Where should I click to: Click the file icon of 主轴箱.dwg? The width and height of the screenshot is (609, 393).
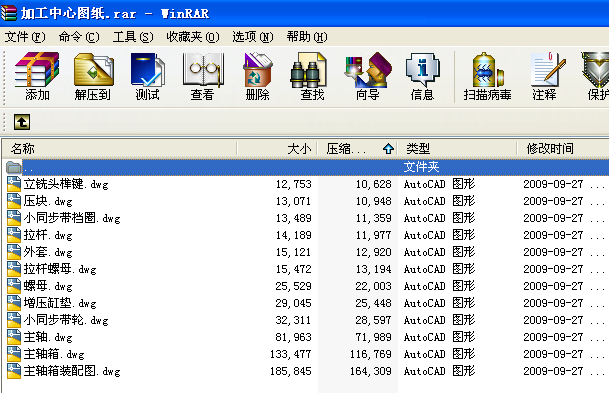(x=14, y=354)
